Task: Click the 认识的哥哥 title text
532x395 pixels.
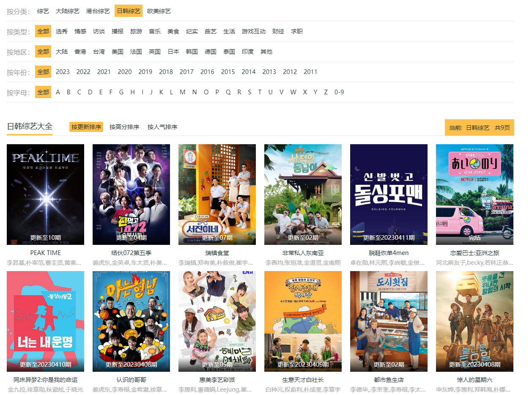Action: pyautogui.click(x=131, y=380)
